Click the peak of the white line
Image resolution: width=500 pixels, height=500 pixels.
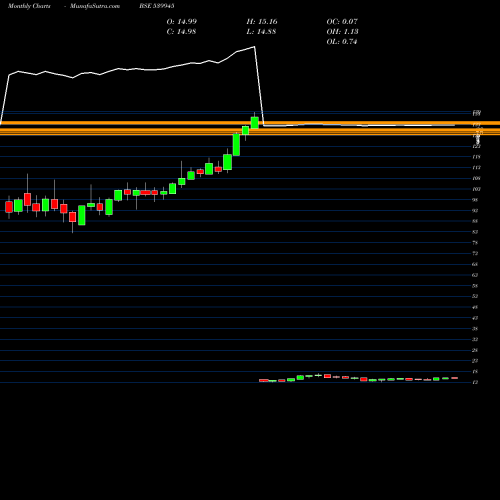[x=255, y=47]
